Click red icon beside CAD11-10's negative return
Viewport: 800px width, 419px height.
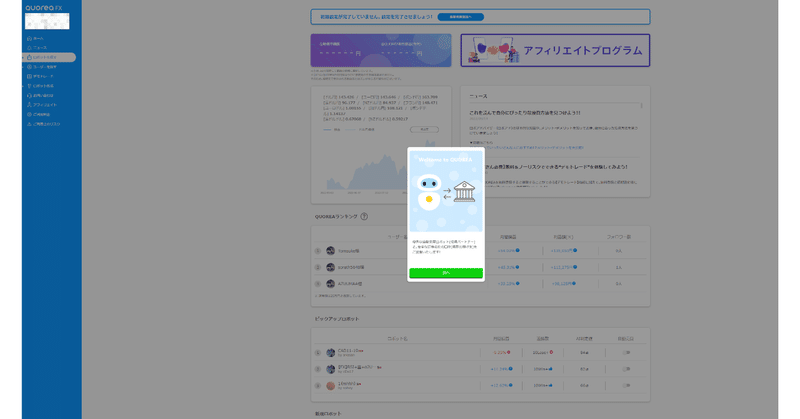click(x=508, y=352)
